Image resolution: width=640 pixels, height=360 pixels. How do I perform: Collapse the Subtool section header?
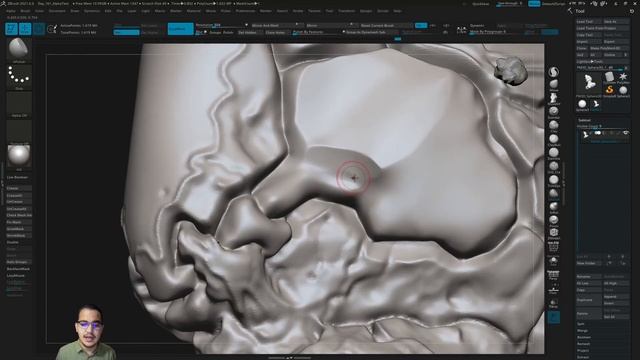point(584,120)
